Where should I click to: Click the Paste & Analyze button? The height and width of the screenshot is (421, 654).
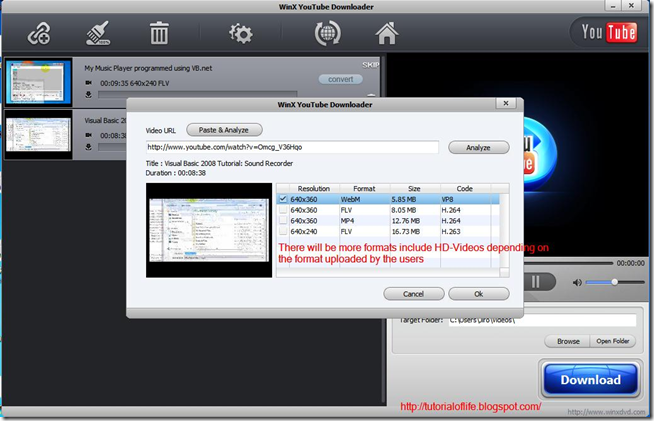224,130
